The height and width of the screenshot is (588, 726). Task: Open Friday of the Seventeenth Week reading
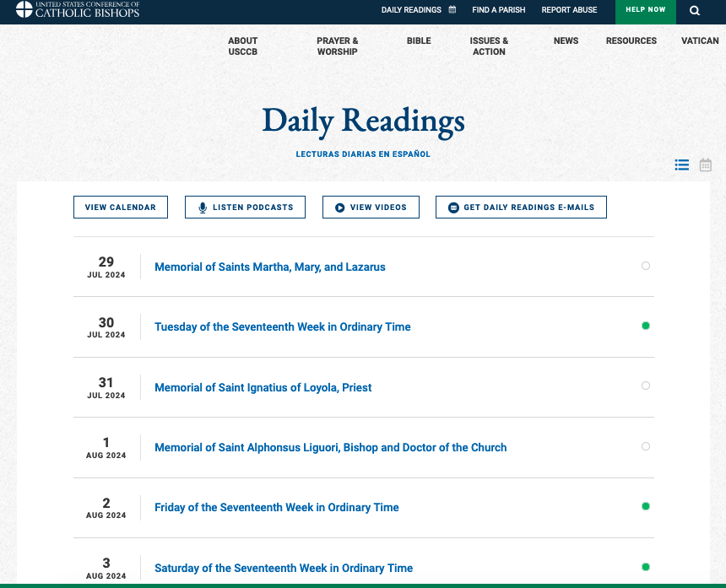[x=276, y=507]
